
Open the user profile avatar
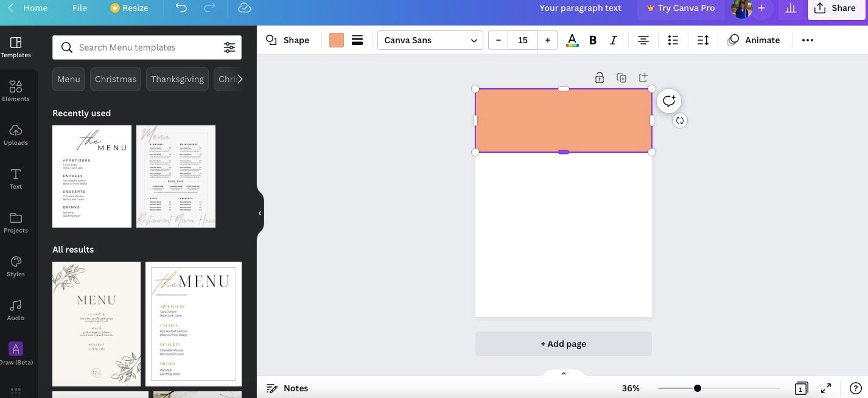(741, 9)
